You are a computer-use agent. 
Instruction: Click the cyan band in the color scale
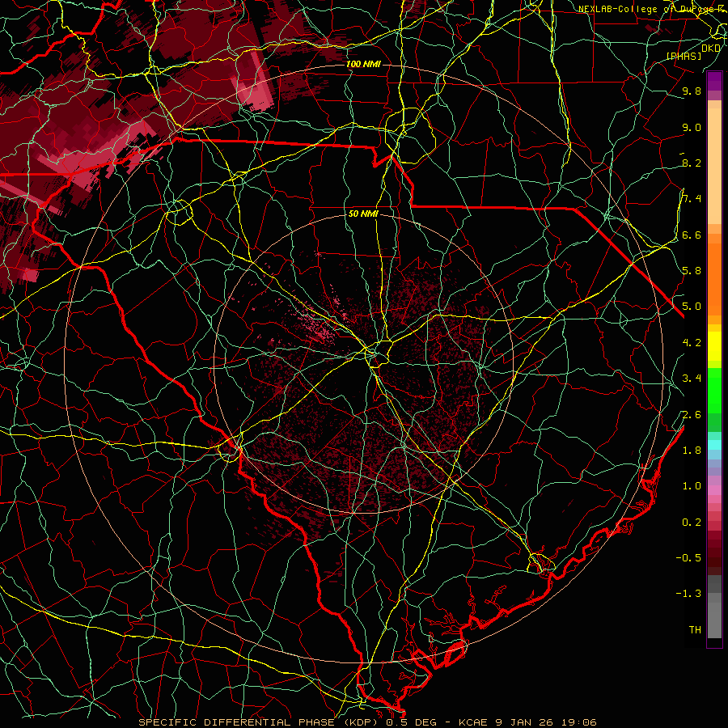(x=714, y=445)
